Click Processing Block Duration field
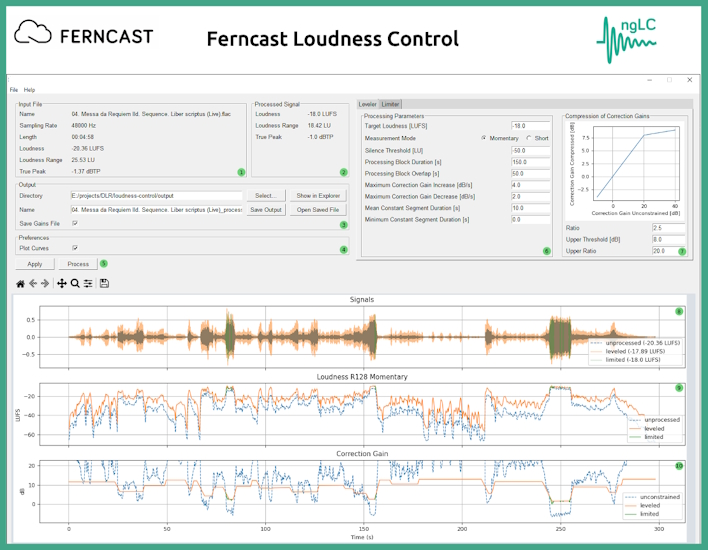This screenshot has height=550, width=708. pos(531,162)
